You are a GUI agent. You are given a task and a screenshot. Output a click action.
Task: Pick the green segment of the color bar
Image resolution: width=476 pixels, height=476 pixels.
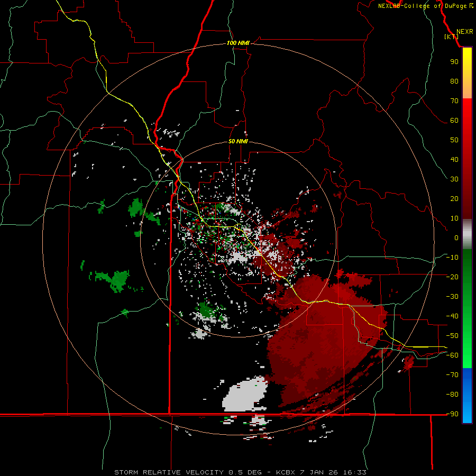pyautogui.click(x=467, y=308)
